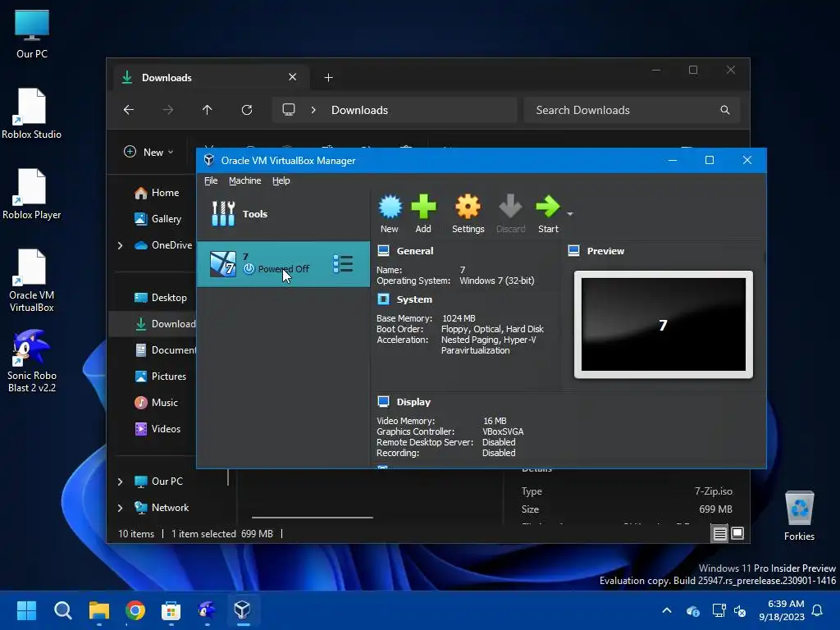Open the New dropdown in File Explorer
The height and width of the screenshot is (630, 840).
tap(148, 152)
